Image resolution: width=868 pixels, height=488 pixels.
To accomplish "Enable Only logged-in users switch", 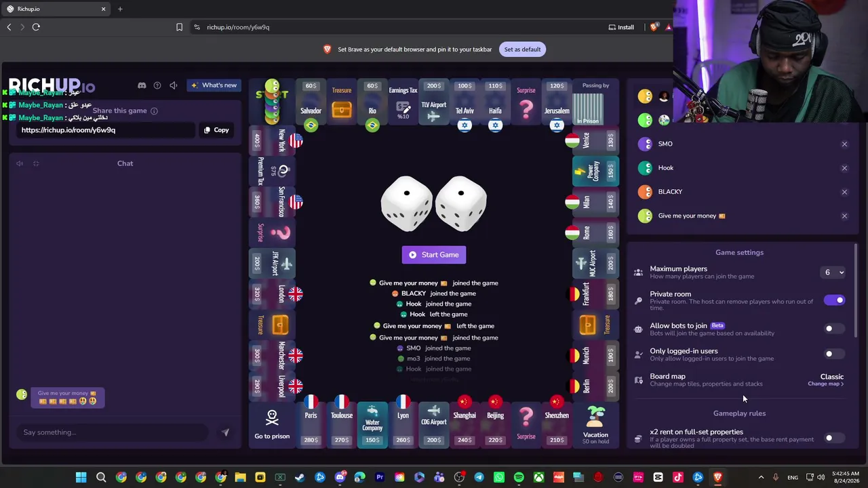I will point(835,354).
